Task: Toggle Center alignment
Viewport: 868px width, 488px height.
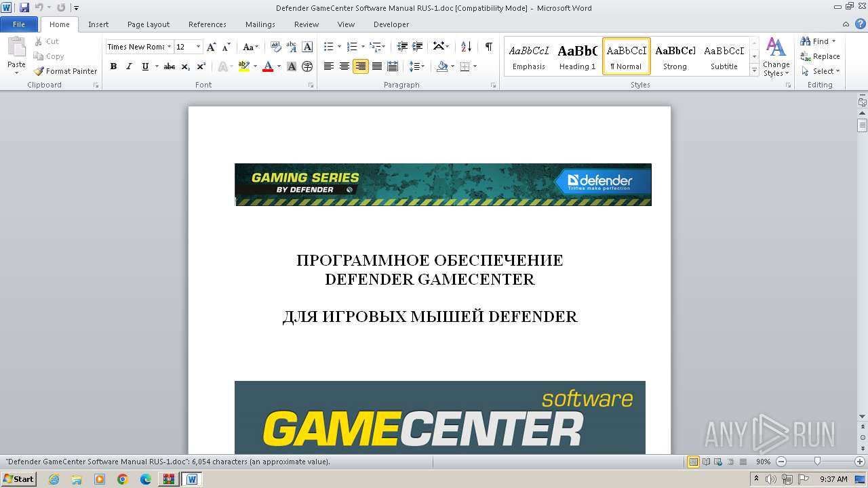Action: [344, 66]
